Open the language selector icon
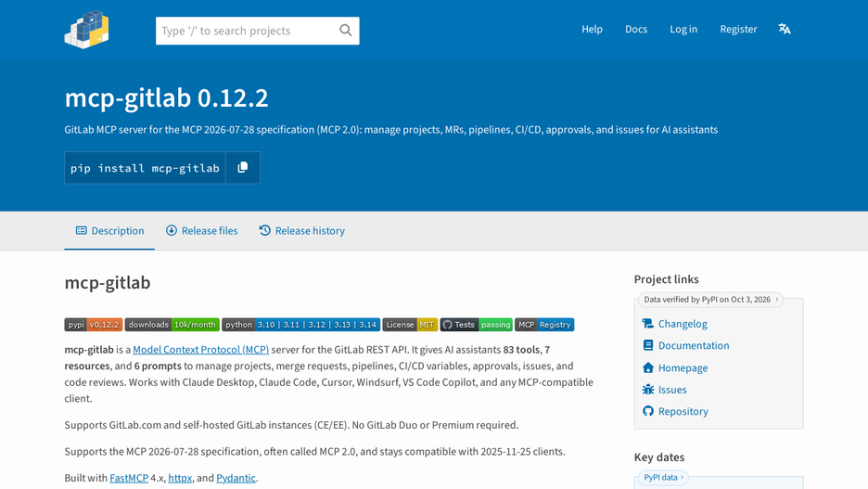This screenshot has height=489, width=868. (785, 29)
